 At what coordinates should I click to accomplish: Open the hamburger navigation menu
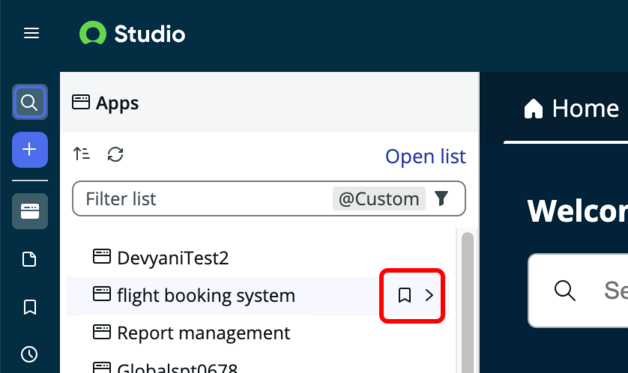pyautogui.click(x=31, y=33)
